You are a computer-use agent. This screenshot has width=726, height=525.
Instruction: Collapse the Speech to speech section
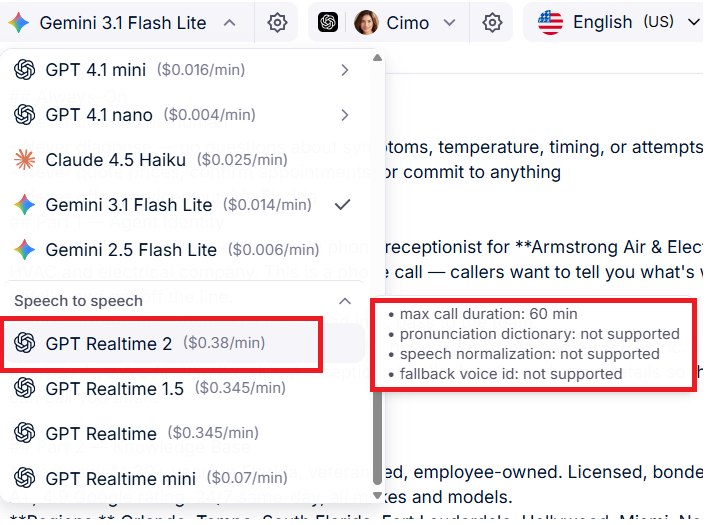345,301
